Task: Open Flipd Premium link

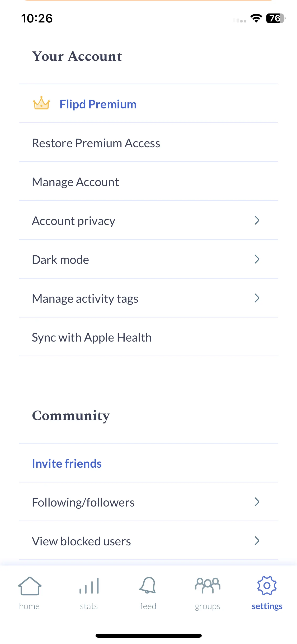Action: [x=98, y=104]
